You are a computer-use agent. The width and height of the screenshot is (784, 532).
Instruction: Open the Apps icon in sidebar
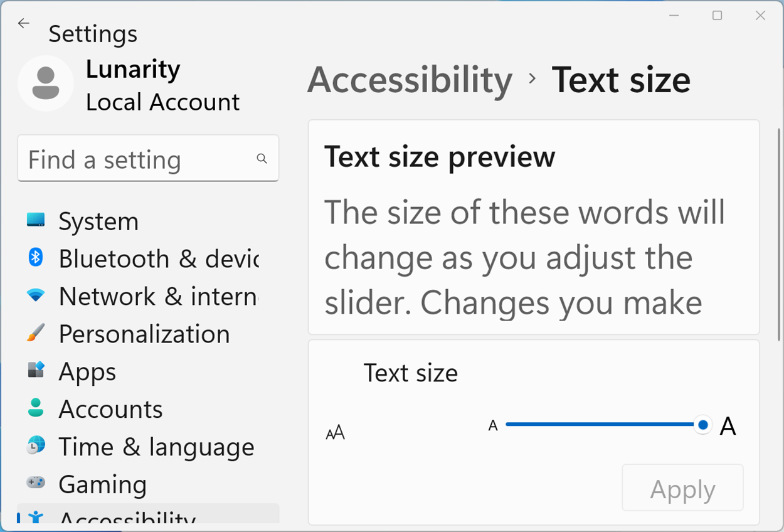tap(36, 371)
